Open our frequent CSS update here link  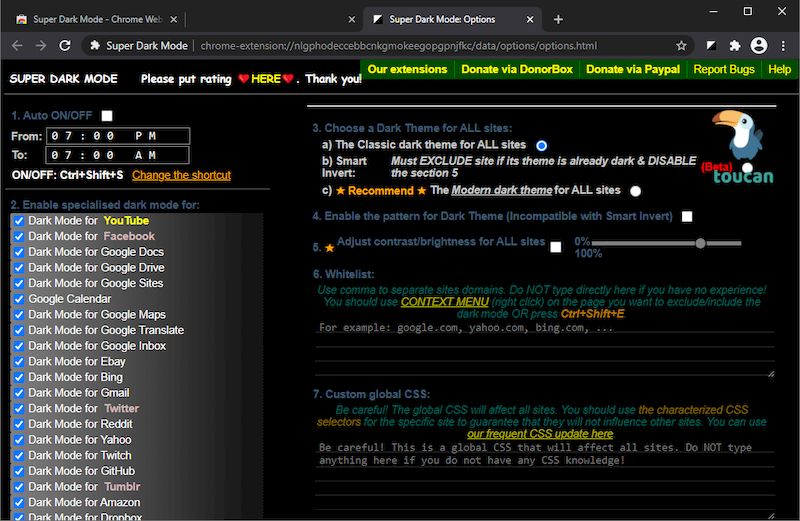[540, 434]
